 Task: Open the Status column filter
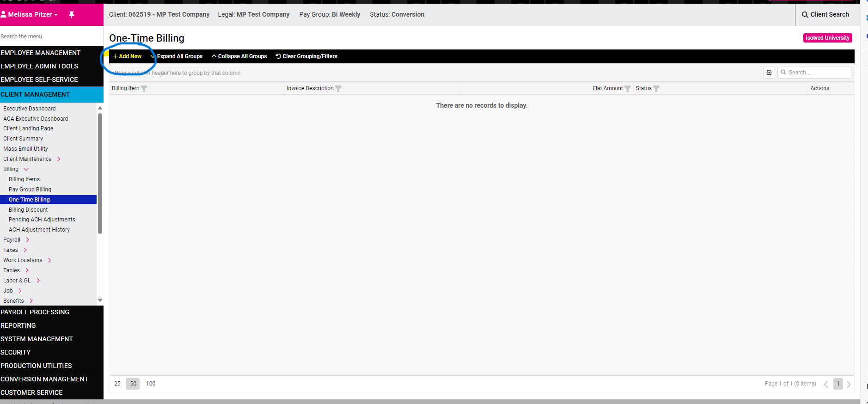656,88
